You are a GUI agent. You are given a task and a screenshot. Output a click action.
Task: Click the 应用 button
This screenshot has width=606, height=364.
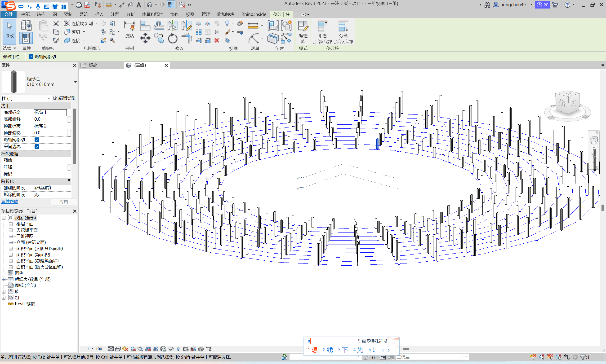(64, 202)
